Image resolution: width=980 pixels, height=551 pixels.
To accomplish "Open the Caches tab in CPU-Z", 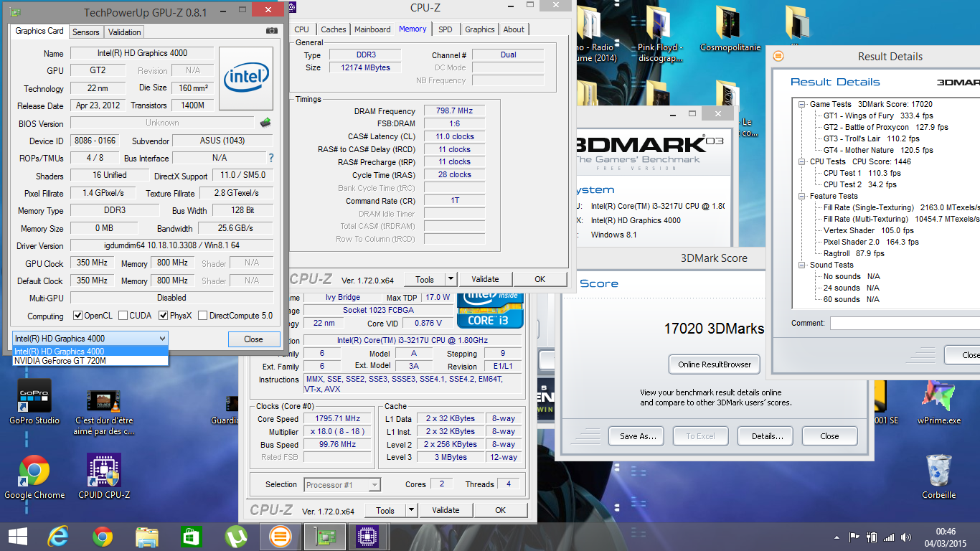I will pyautogui.click(x=334, y=29).
